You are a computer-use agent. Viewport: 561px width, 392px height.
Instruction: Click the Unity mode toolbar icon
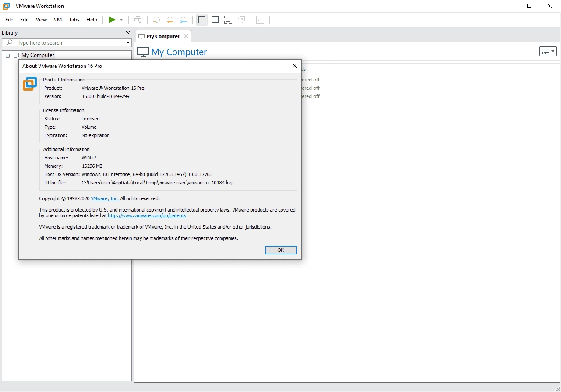coord(241,20)
